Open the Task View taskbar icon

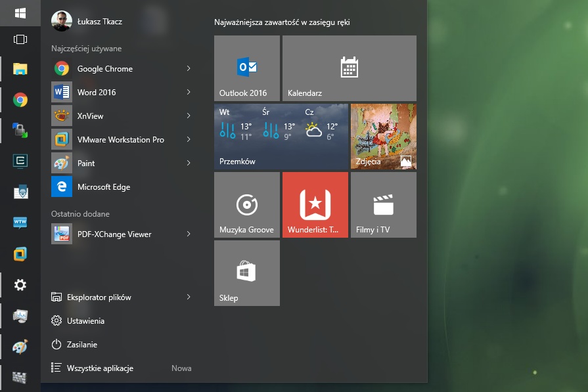point(20,39)
